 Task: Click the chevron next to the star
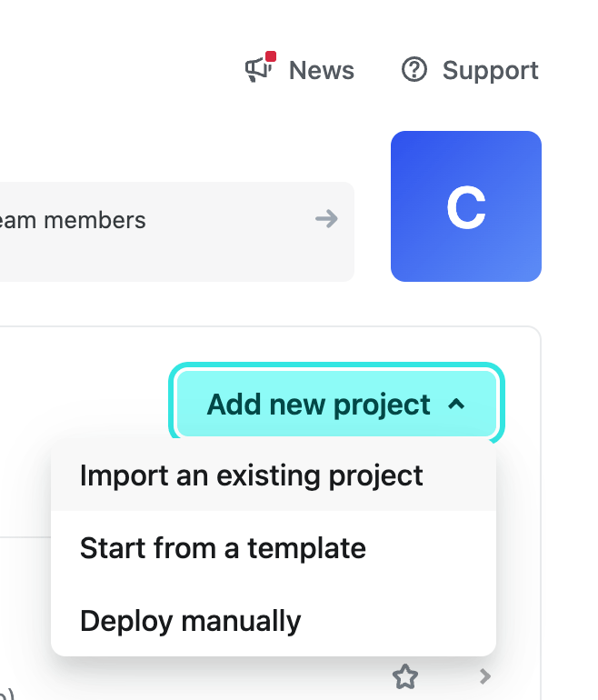pos(485,676)
